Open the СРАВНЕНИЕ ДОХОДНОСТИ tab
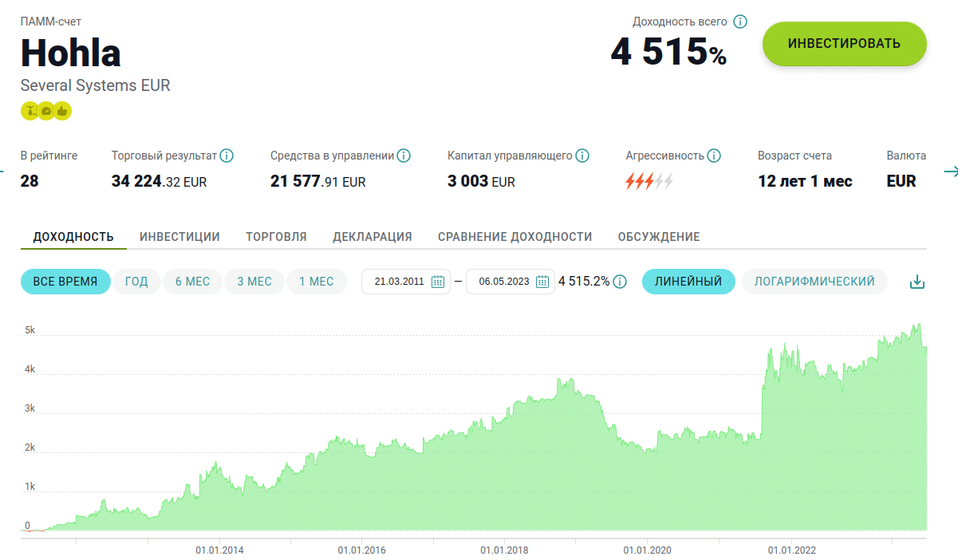 pyautogui.click(x=514, y=237)
